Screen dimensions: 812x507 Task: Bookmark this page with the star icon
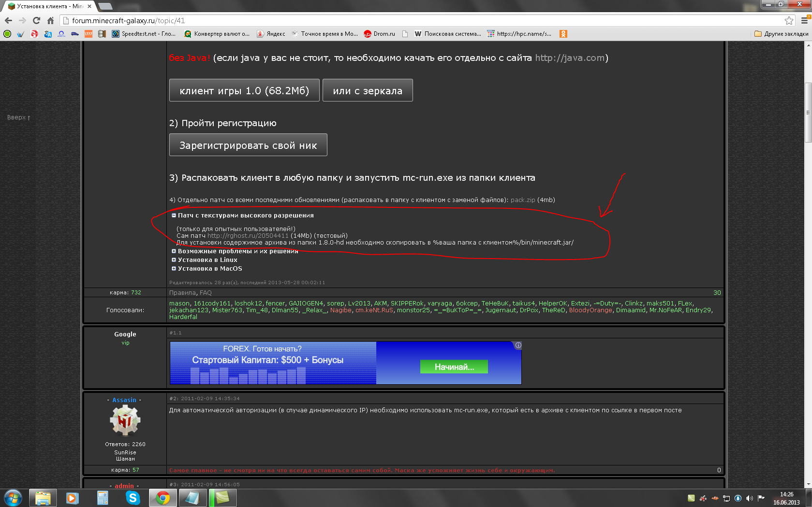(x=789, y=20)
